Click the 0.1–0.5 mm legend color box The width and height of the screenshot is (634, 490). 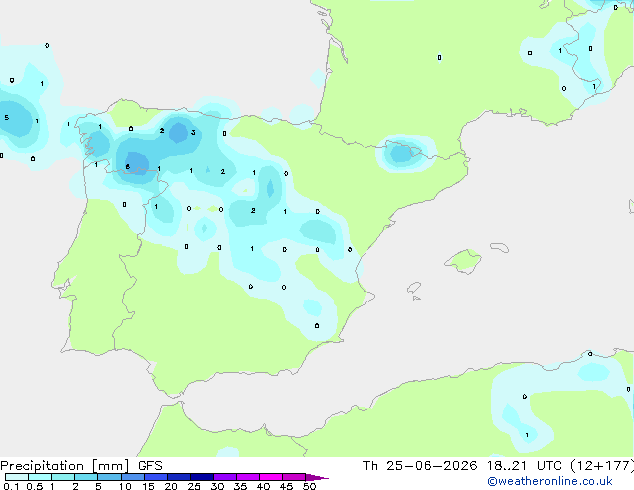pos(17,477)
